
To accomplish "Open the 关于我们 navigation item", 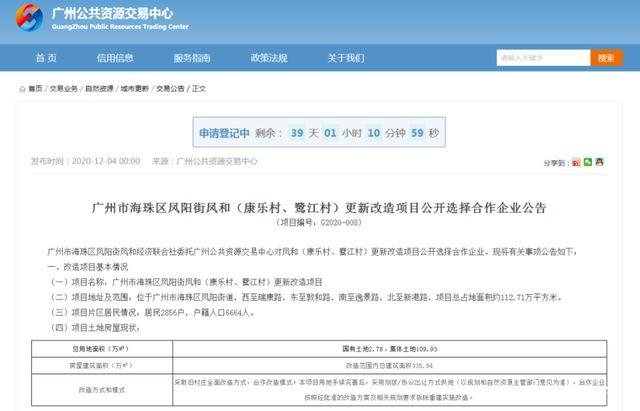I will click(347, 58).
